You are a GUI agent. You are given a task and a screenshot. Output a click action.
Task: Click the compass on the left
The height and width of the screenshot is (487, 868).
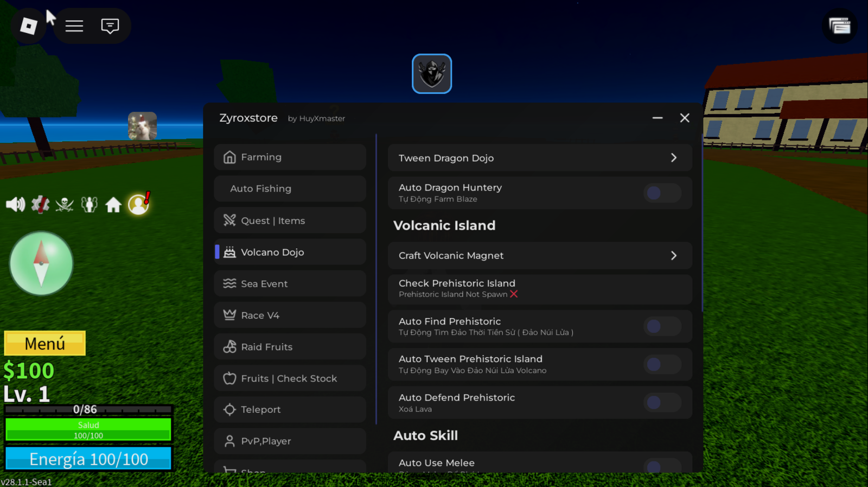tap(41, 263)
